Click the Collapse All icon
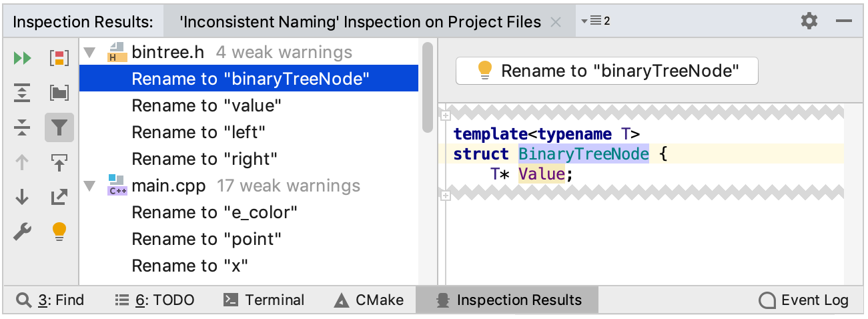The height and width of the screenshot is (319, 868). 23,127
